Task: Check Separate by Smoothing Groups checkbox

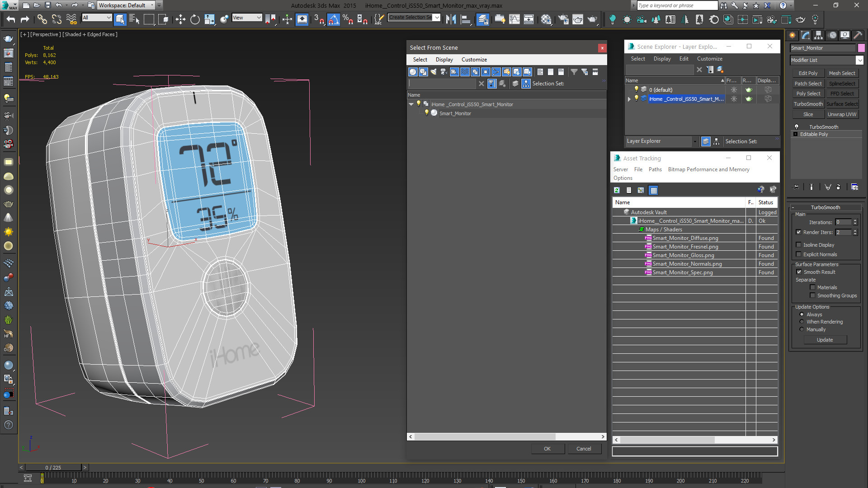Action: tap(812, 296)
